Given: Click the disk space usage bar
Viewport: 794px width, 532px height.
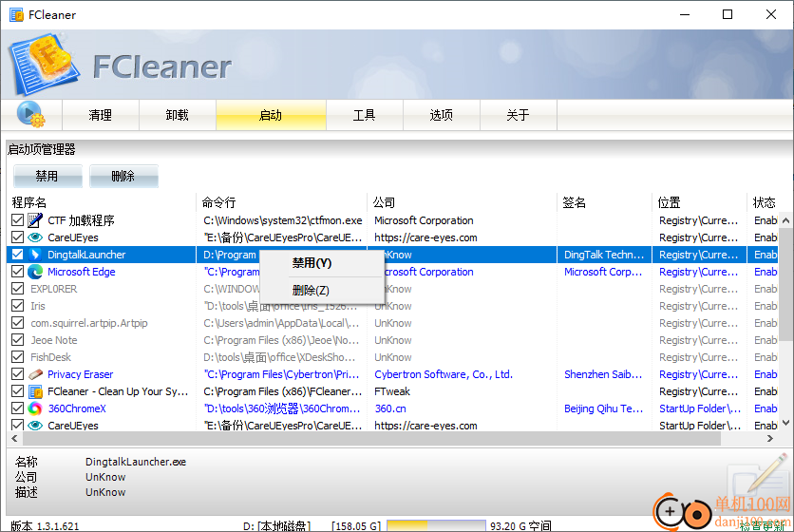Looking at the screenshot, I should click(x=436, y=526).
